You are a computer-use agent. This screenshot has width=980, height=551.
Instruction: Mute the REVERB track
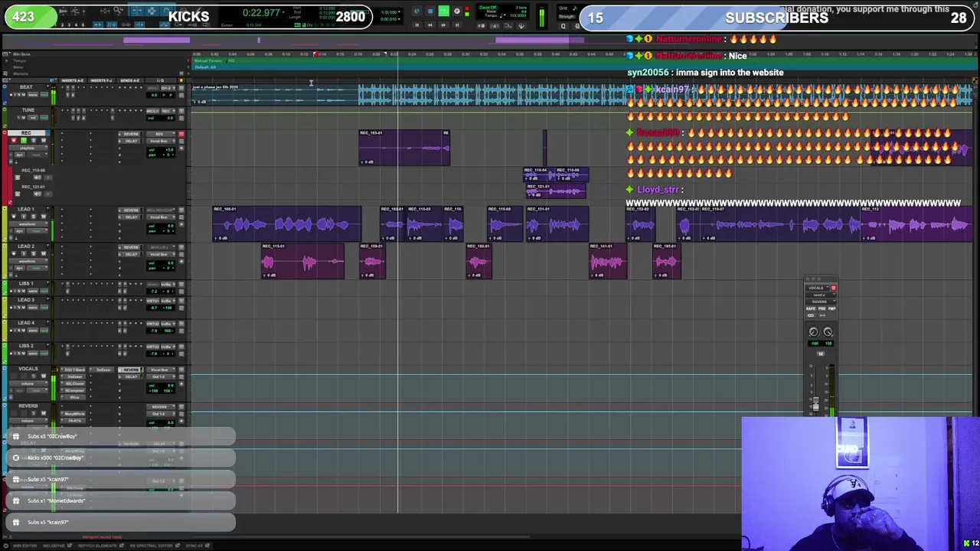(x=44, y=413)
